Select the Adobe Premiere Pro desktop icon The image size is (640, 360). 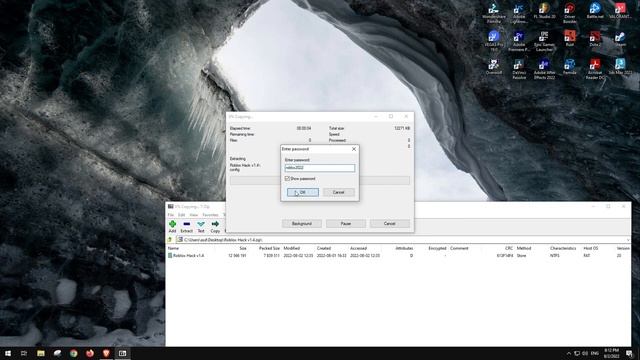(519, 41)
